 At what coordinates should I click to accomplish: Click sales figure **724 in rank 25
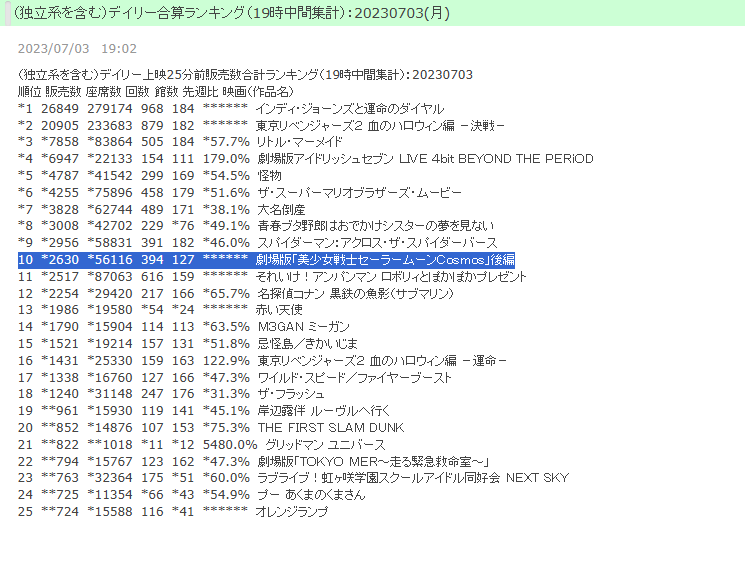coord(60,512)
